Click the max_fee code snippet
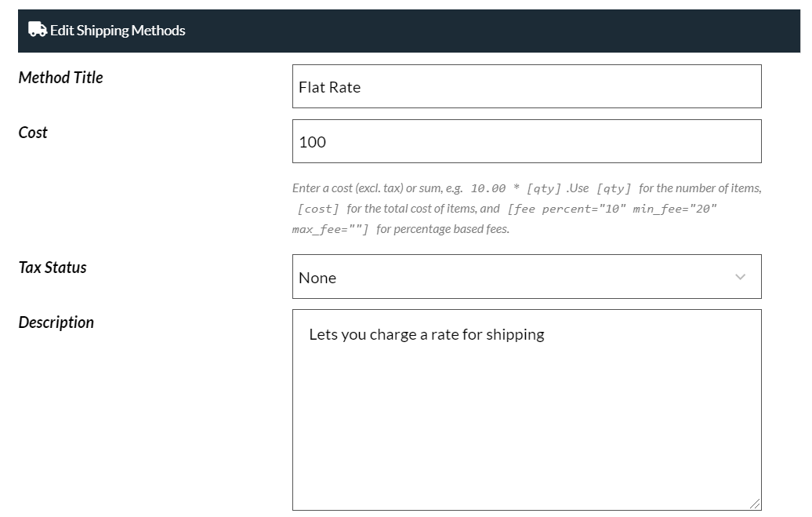This screenshot has width=812, height=517. pyautogui.click(x=330, y=230)
